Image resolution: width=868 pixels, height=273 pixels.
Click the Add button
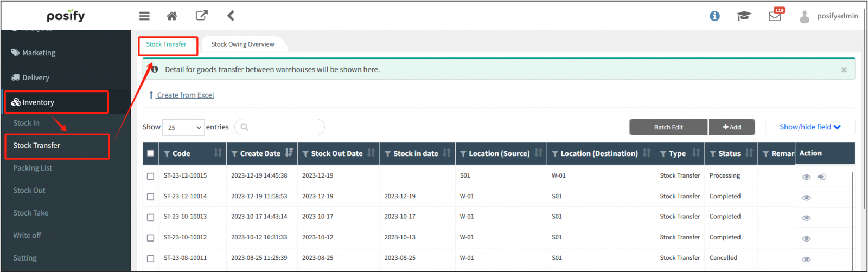(x=731, y=127)
